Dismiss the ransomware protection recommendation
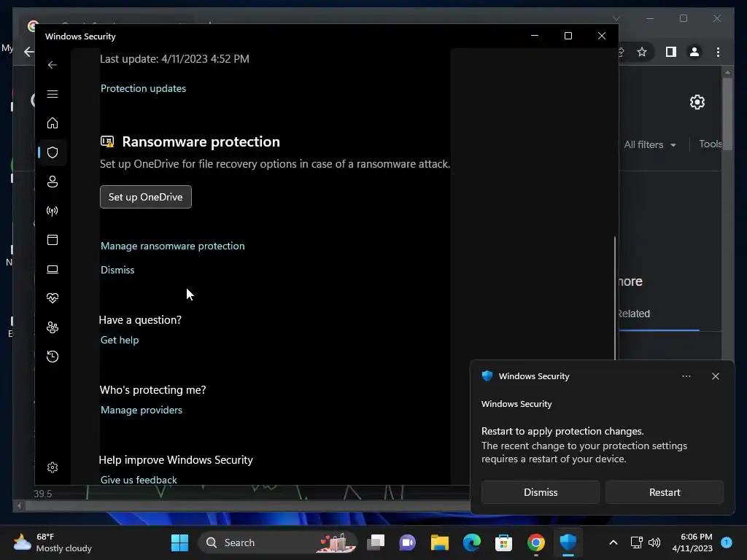Viewport: 747px width, 560px height. pyautogui.click(x=117, y=270)
